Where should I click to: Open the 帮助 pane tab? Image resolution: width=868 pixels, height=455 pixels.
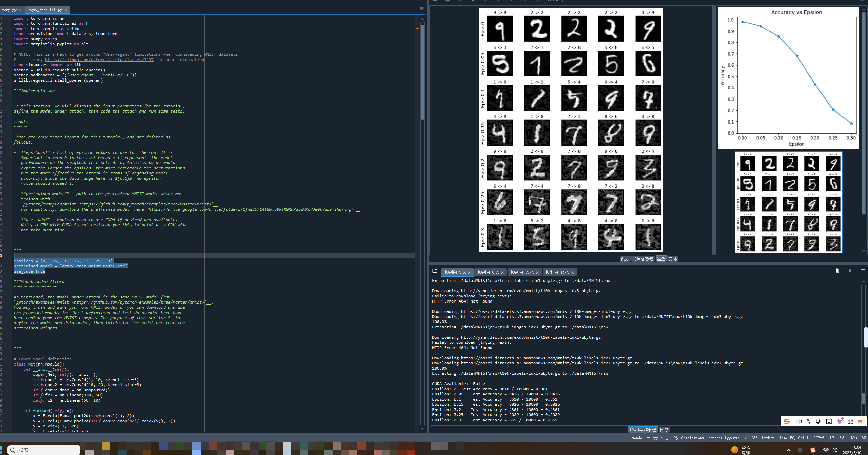625,259
